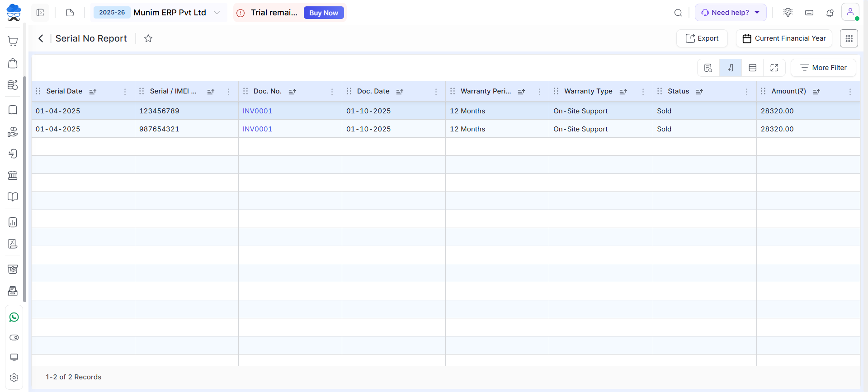Click the Buy Now button
Screen dimensions: 868x392
click(x=323, y=13)
